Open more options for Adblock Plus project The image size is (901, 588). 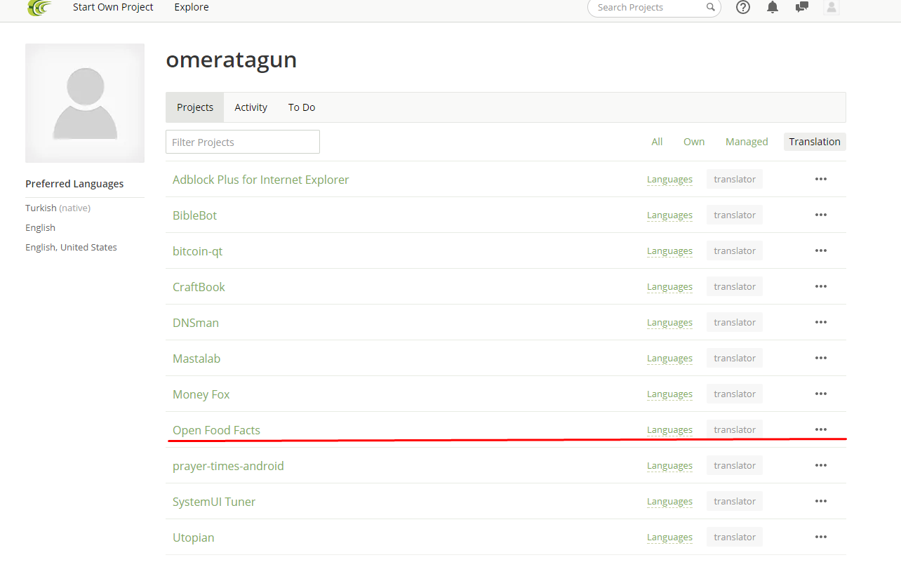pyautogui.click(x=821, y=179)
